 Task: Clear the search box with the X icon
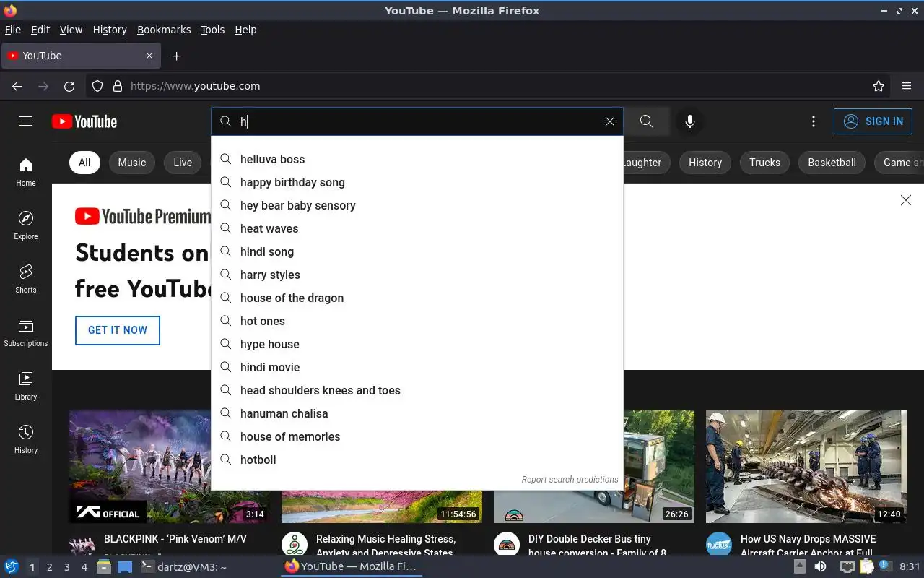(x=610, y=121)
